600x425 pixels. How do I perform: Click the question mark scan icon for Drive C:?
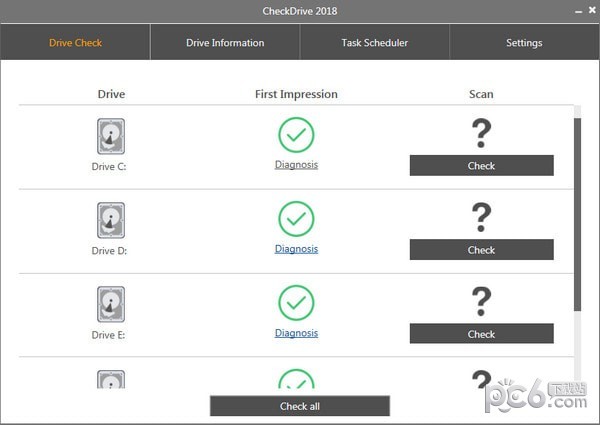[x=481, y=133]
